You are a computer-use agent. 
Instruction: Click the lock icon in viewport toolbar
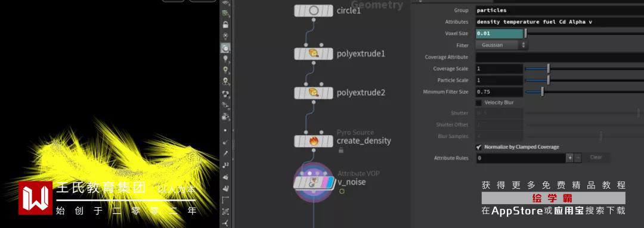225,24
